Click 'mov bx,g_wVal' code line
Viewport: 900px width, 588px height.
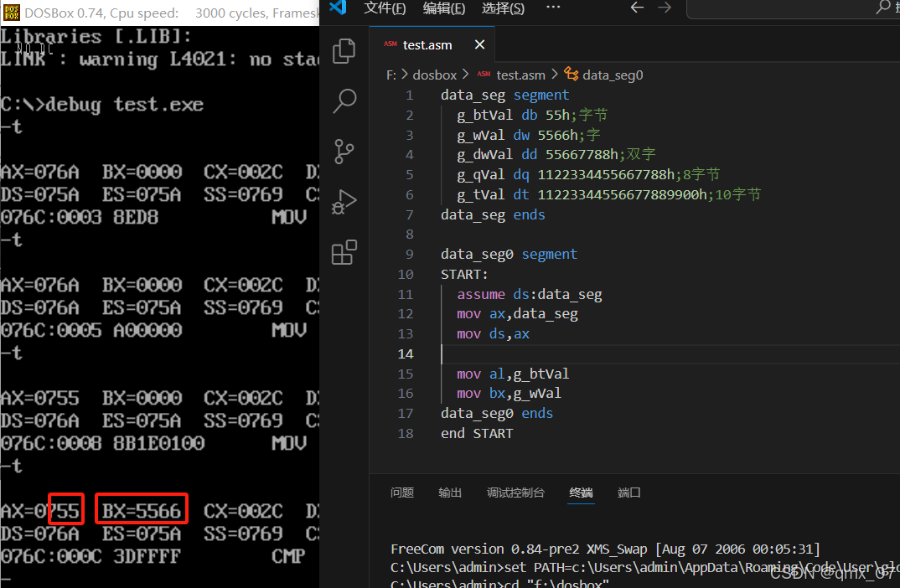coord(509,394)
